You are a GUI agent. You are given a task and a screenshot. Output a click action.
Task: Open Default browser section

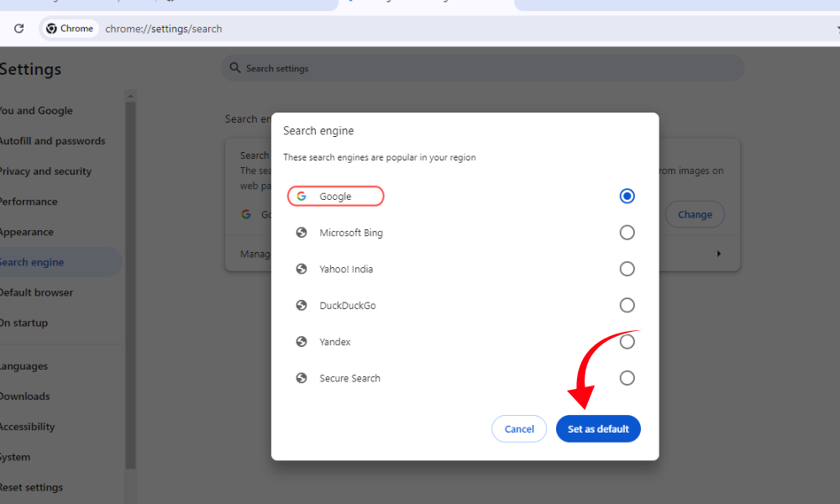36,292
